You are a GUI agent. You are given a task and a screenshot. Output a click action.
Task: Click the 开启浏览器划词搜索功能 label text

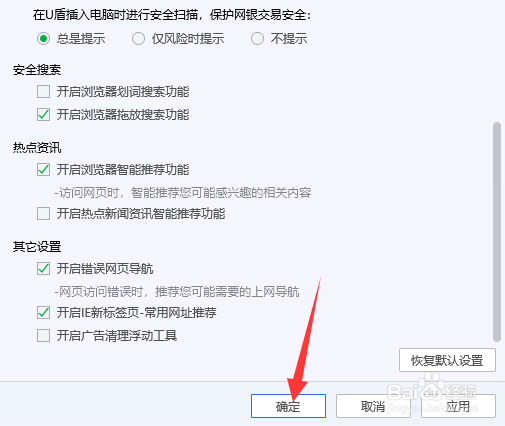coord(123,91)
